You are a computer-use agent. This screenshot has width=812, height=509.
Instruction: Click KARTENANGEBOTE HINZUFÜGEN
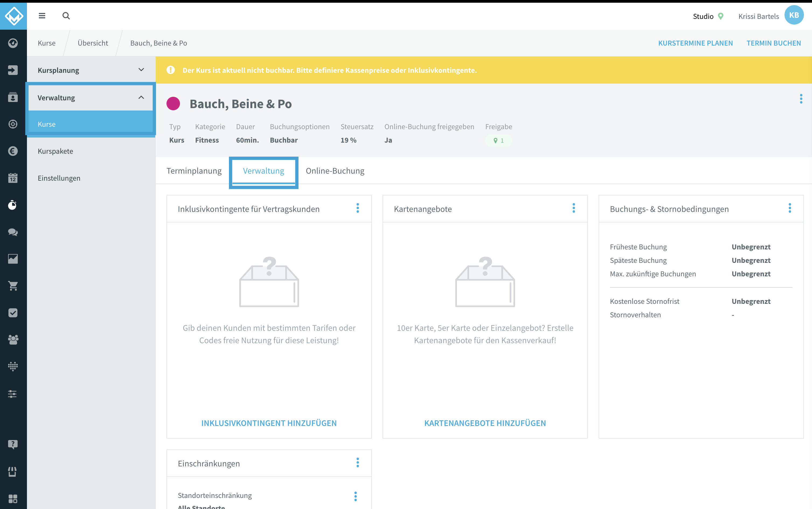tap(485, 423)
